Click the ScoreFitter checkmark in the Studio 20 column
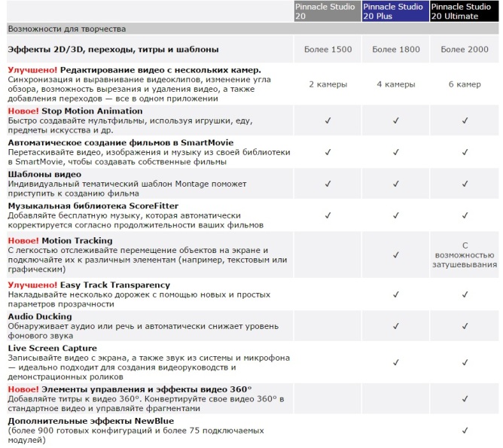 point(328,215)
